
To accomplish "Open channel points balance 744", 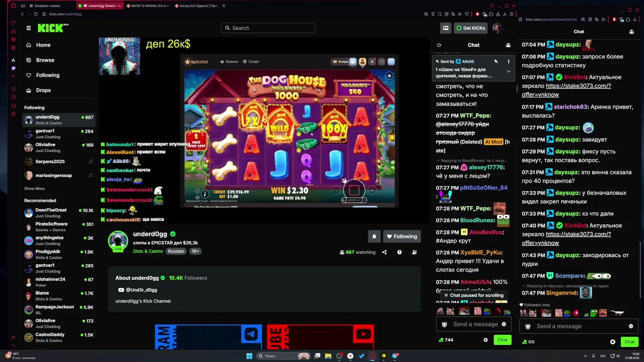I will tap(446, 340).
